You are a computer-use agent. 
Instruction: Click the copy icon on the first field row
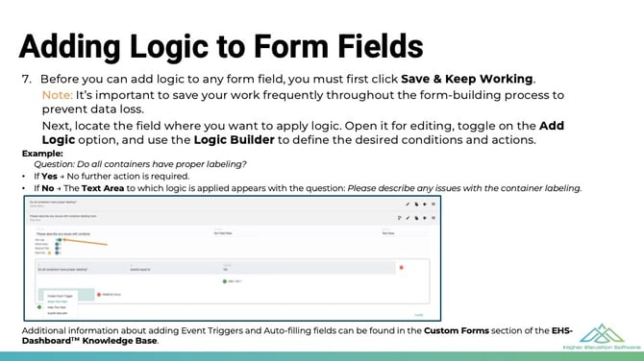point(416,204)
